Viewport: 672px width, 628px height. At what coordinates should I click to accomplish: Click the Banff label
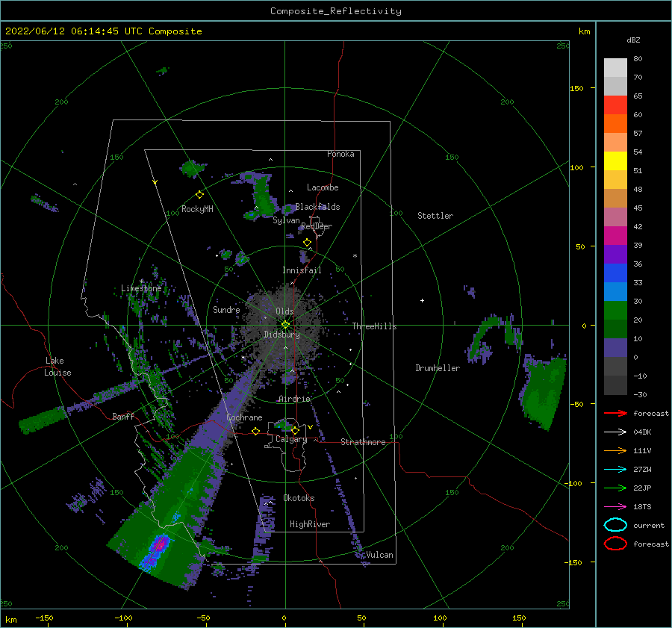click(x=123, y=416)
